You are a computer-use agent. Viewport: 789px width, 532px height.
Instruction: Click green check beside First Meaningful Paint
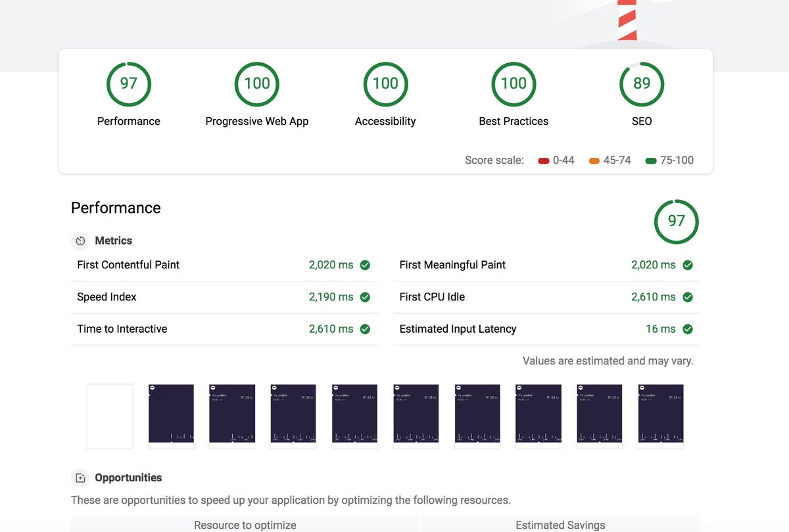[x=688, y=265]
